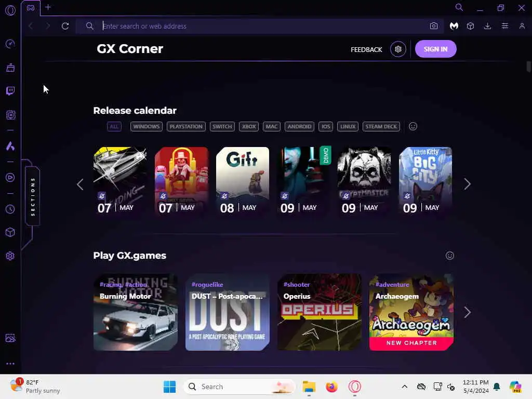Click Release calendar smiley feedback icon
Image resolution: width=532 pixels, height=399 pixels.
pos(413,126)
